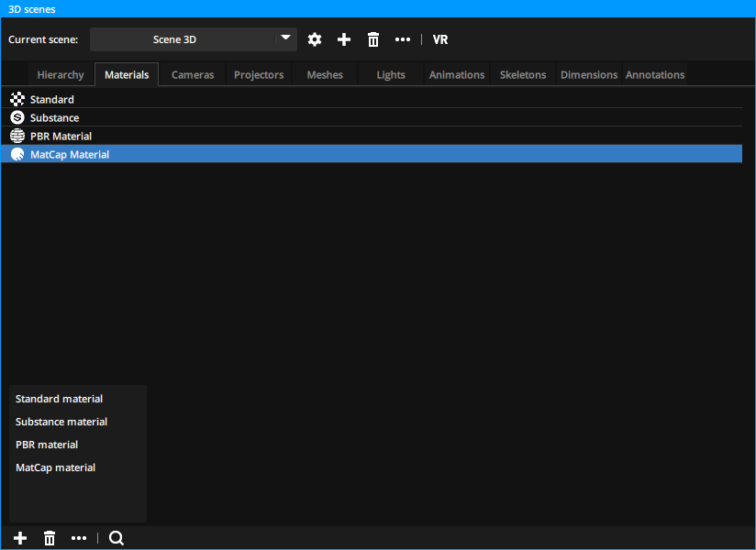
Task: Open the Cameras tab
Action: [193, 74]
